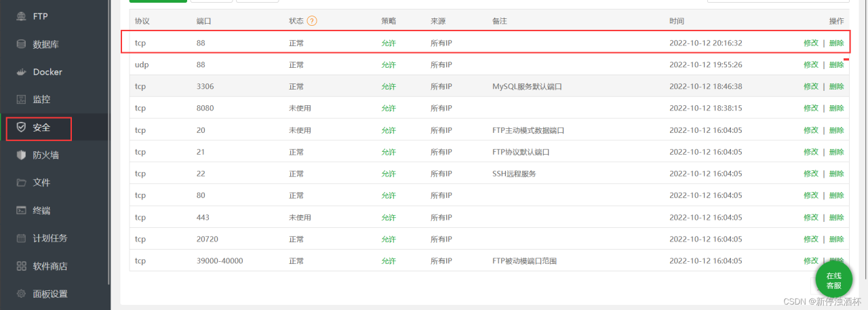Viewport: 868px width, 310px height.
Task: Select the 安全 menu item
Action: (41, 128)
